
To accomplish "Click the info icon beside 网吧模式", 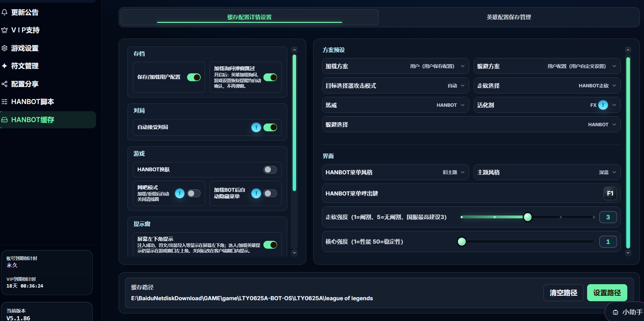I will pyautogui.click(x=180, y=193).
